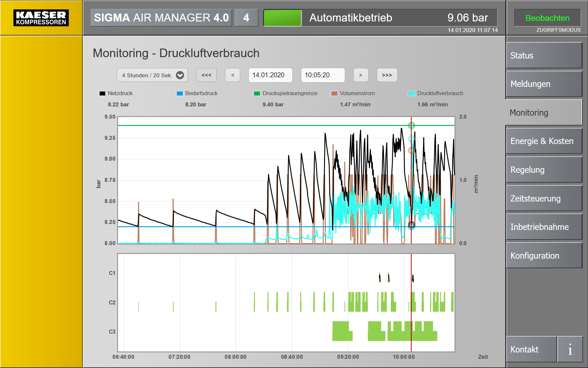
Task: Toggle Bedarfsdruck legend blue swatch
Action: click(x=180, y=93)
